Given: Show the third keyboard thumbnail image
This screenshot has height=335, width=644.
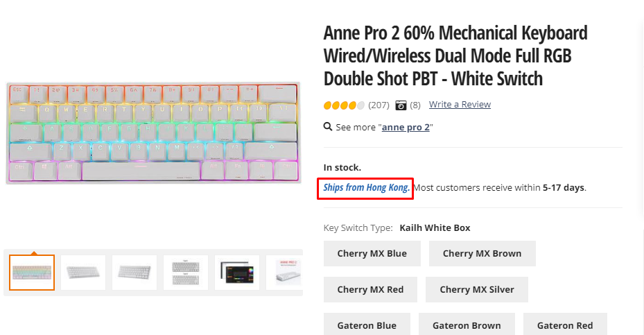Looking at the screenshot, I should [x=134, y=273].
